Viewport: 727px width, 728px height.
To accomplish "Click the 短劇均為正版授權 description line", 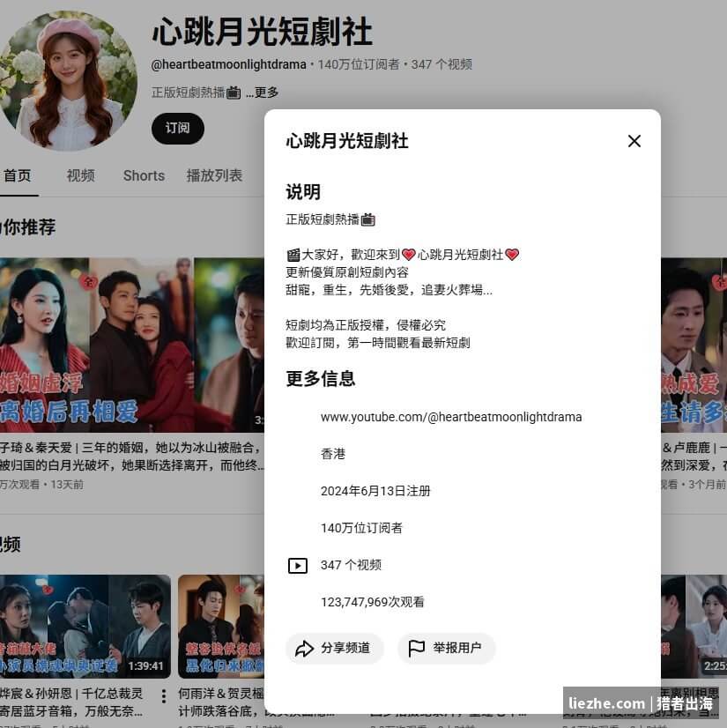I will click(x=366, y=325).
